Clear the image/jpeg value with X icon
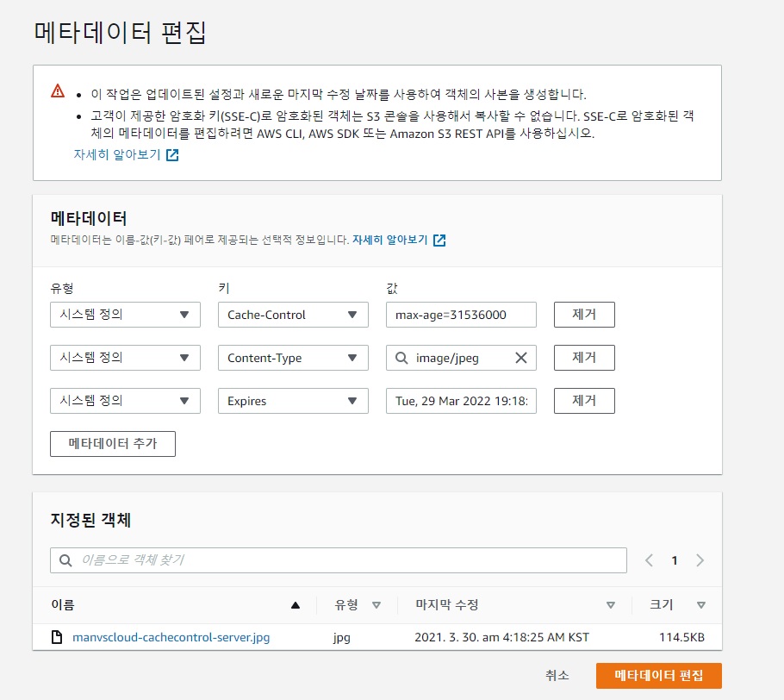Image resolution: width=784 pixels, height=700 pixels. tap(520, 358)
